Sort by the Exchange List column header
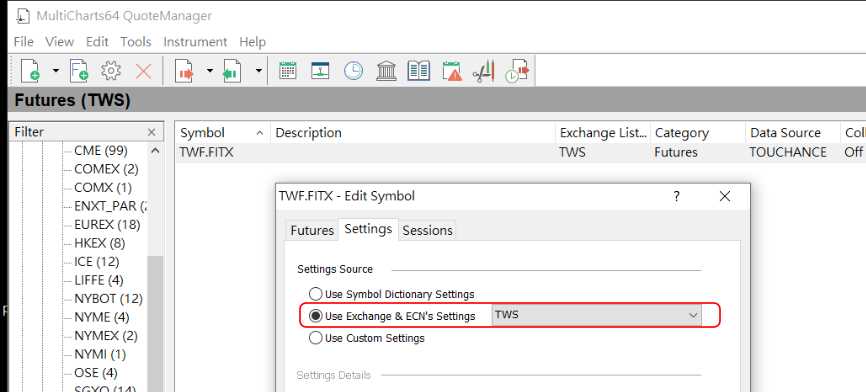Viewport: 866px width, 392px height. [603, 133]
